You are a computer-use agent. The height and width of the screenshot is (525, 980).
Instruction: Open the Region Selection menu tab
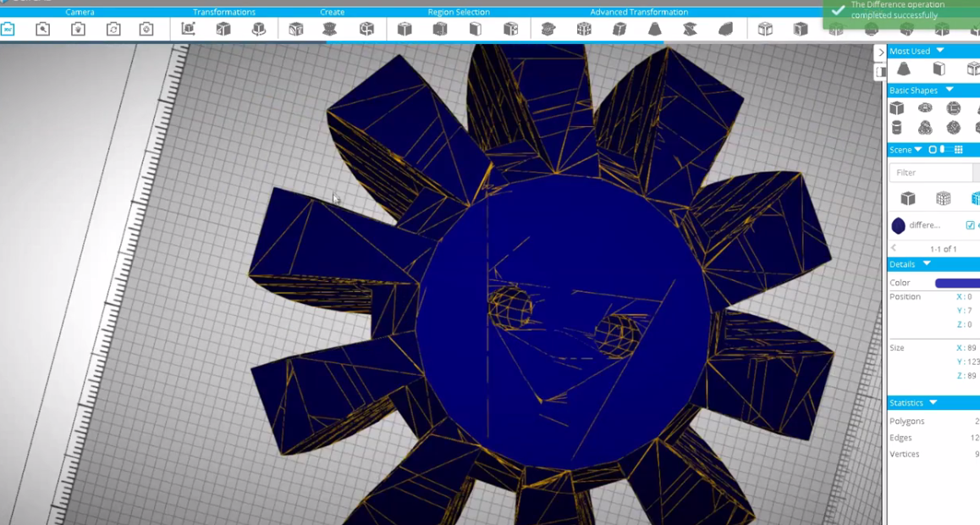coord(459,12)
